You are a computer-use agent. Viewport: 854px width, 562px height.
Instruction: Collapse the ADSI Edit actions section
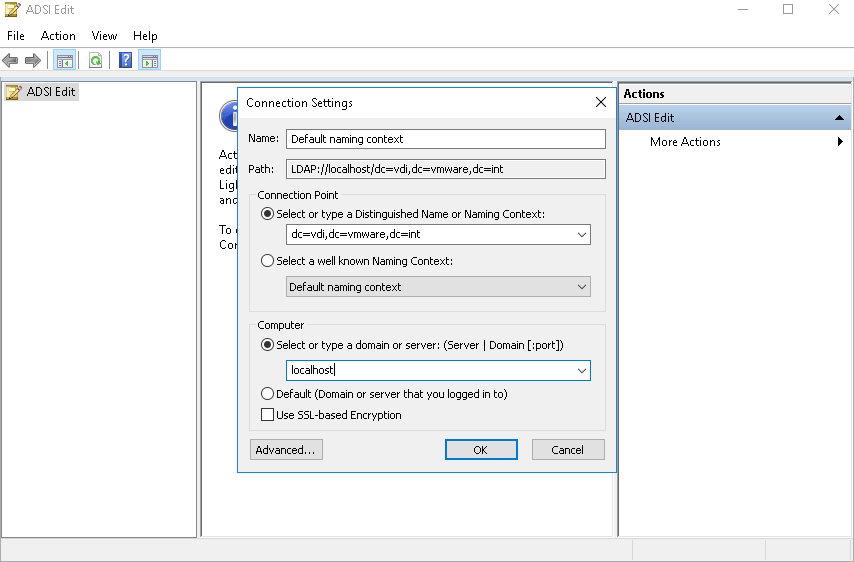(x=839, y=118)
